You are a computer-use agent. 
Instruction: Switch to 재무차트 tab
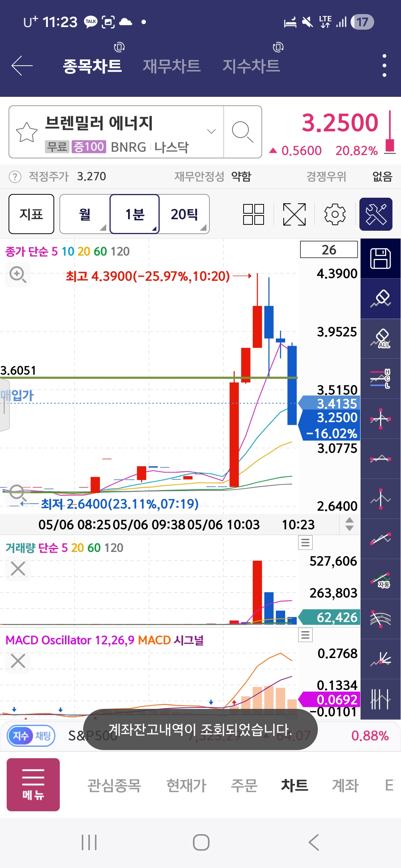tap(172, 66)
